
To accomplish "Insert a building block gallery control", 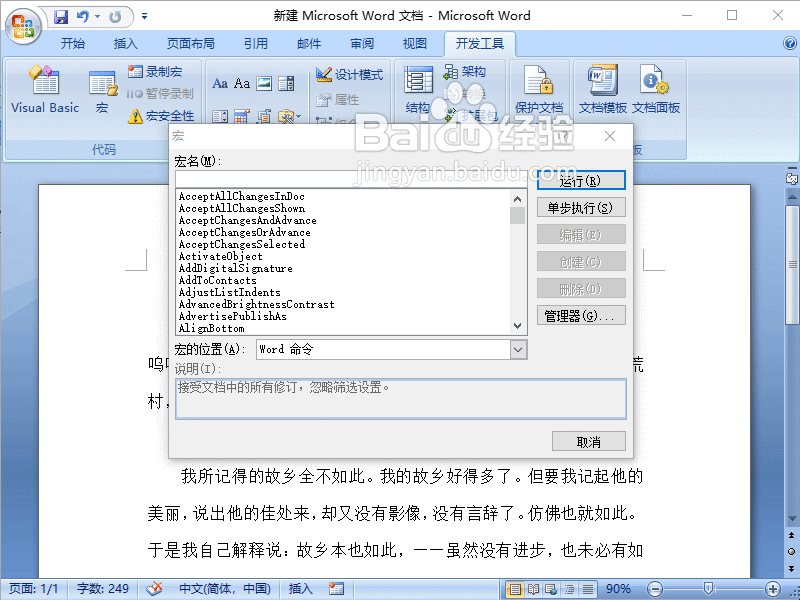I will coord(286,83).
